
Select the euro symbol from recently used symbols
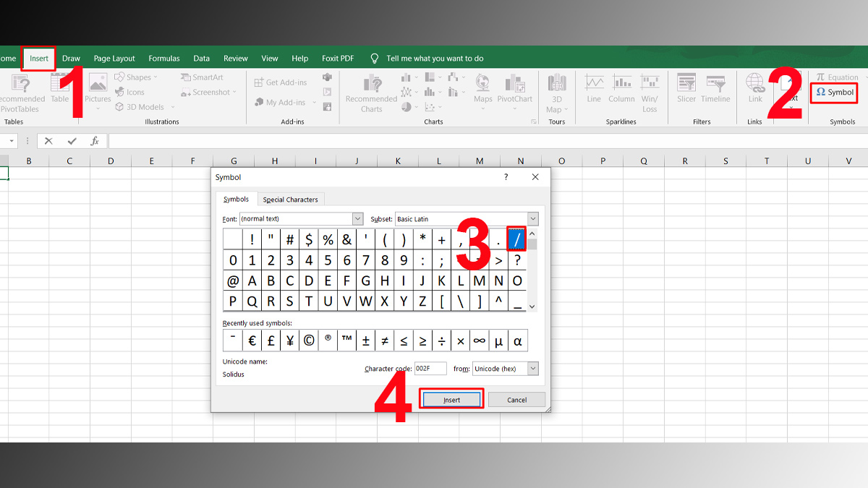(252, 340)
